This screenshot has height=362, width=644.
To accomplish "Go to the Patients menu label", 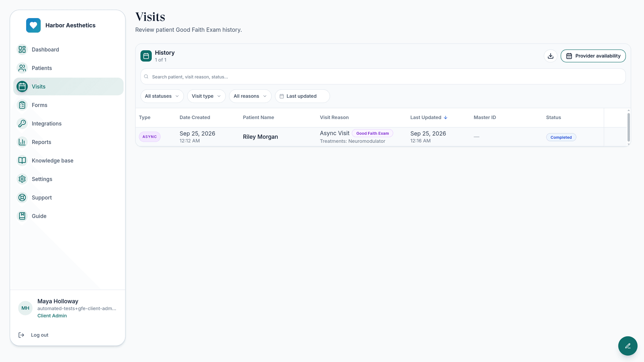I will click(x=42, y=68).
